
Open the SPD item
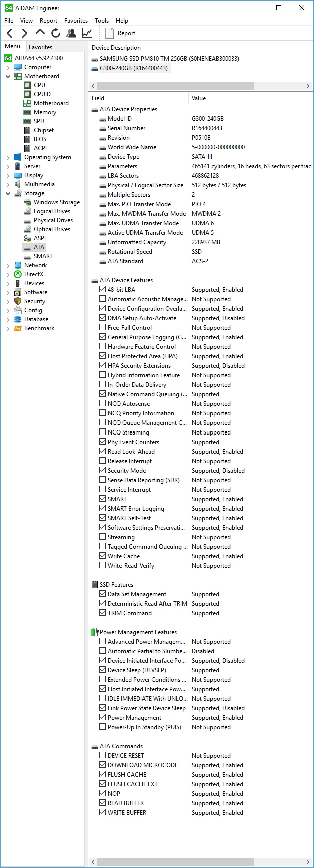39,121
